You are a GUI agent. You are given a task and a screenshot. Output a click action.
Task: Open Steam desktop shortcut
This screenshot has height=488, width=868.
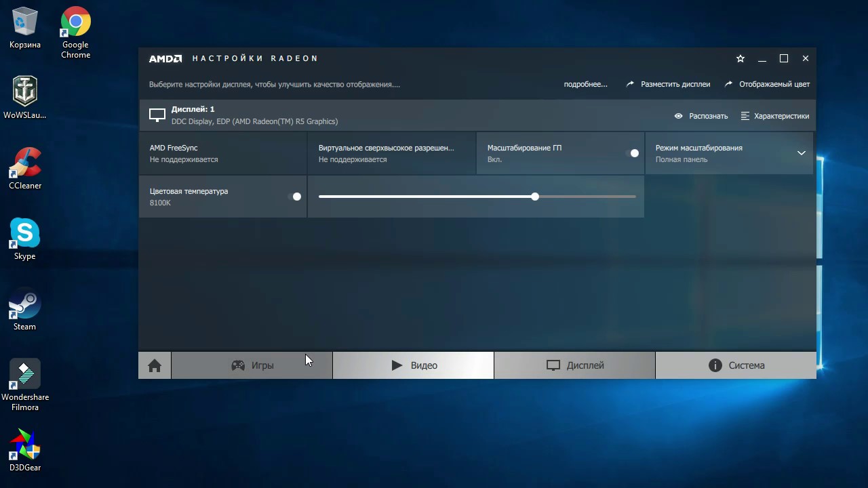tap(25, 310)
